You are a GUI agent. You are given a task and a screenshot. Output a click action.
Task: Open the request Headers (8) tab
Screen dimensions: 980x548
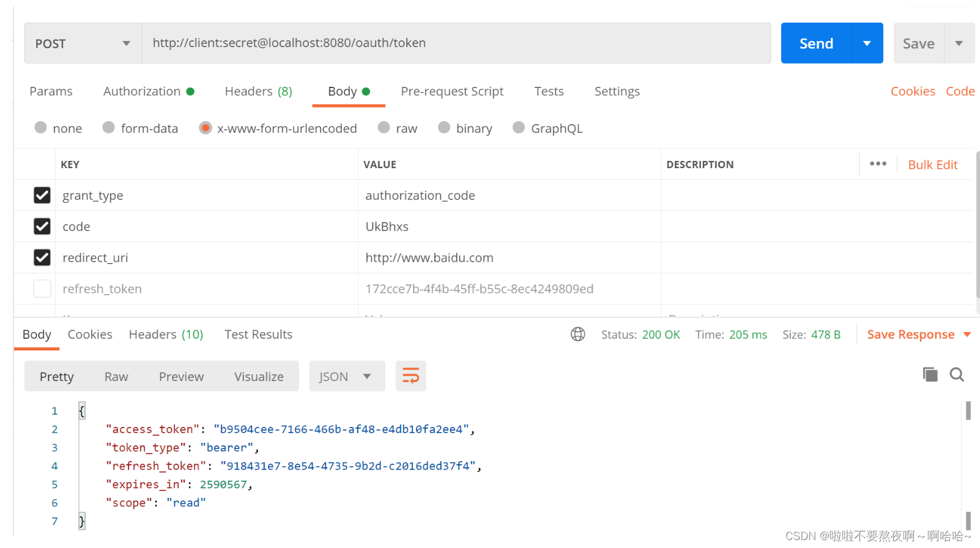[x=258, y=91]
